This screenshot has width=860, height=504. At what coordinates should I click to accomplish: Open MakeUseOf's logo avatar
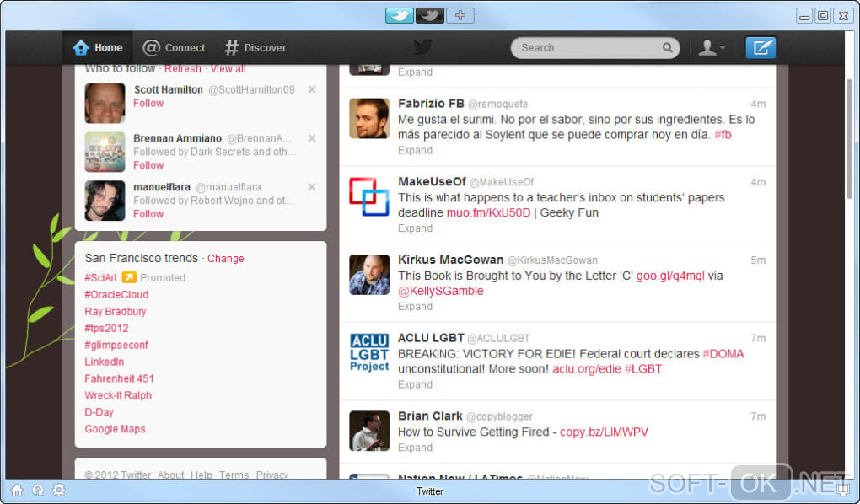pyautogui.click(x=369, y=196)
